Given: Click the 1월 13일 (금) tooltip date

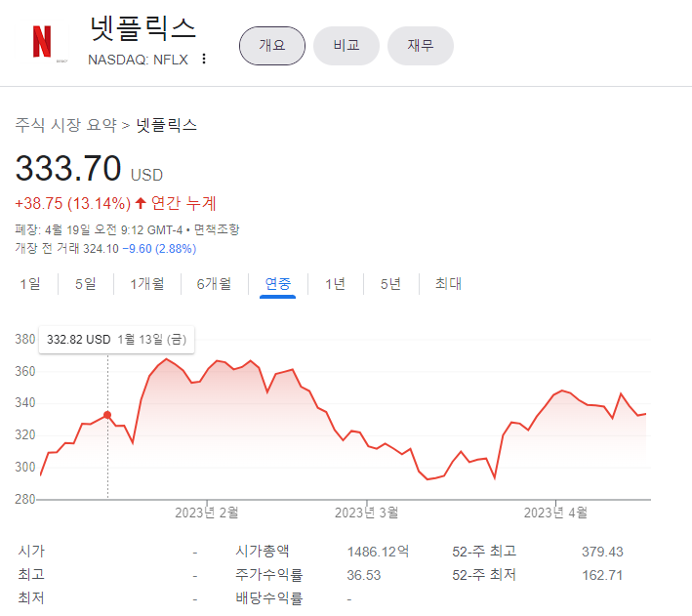Looking at the screenshot, I should pos(152,340).
